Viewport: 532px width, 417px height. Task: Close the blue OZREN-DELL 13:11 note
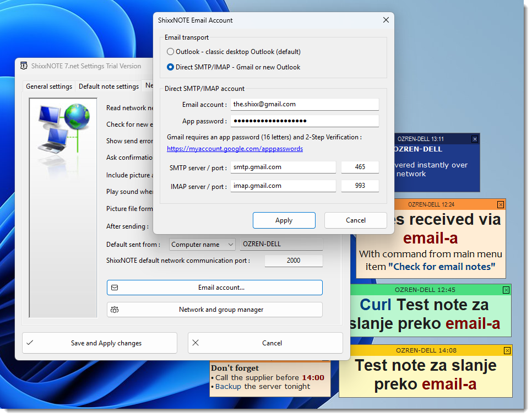[475, 139]
